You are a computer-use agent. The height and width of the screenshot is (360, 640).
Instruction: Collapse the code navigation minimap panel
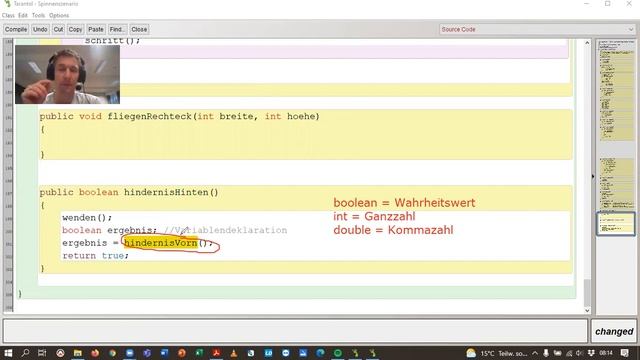click(x=593, y=176)
